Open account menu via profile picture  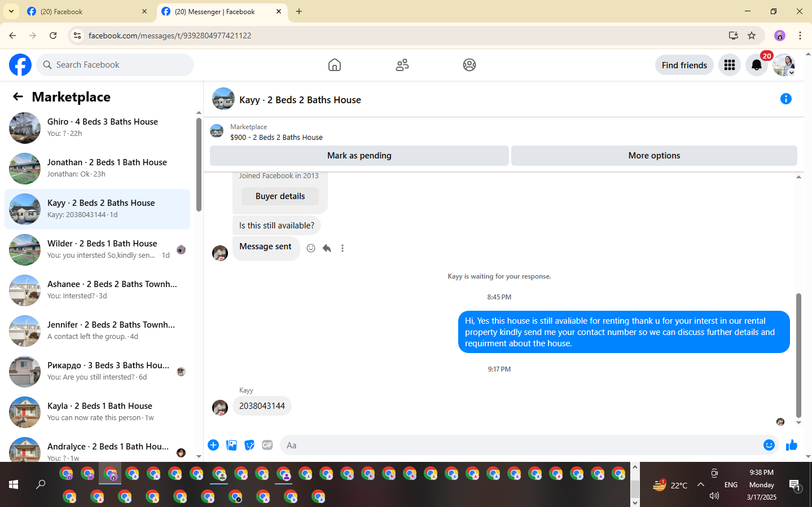coord(784,65)
